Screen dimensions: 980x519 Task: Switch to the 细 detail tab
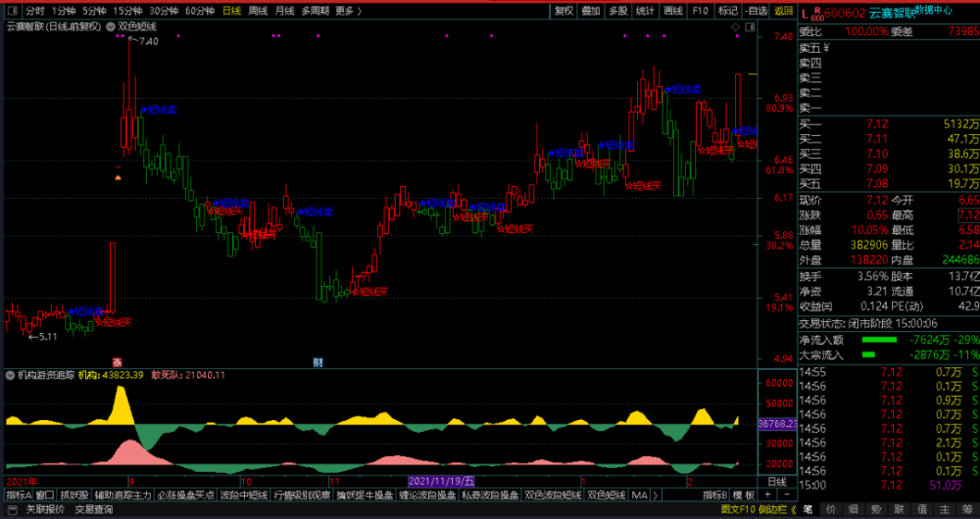click(855, 510)
